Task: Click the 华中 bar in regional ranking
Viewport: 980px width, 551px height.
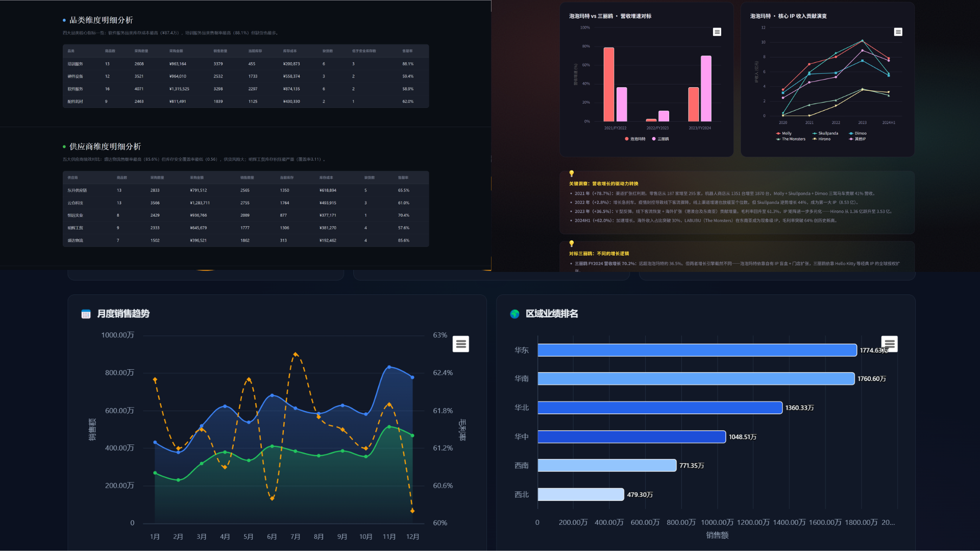Action: 632,437
